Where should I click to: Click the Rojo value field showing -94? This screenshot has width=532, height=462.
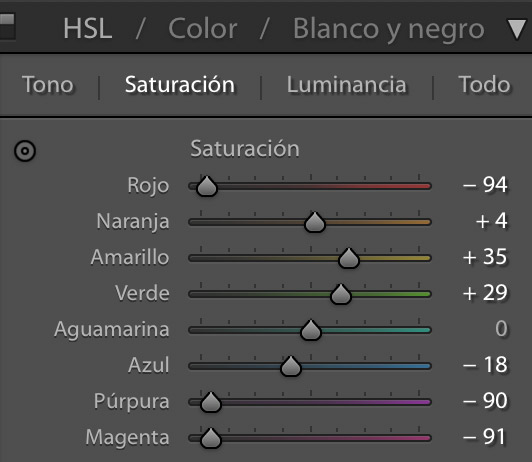click(486, 185)
